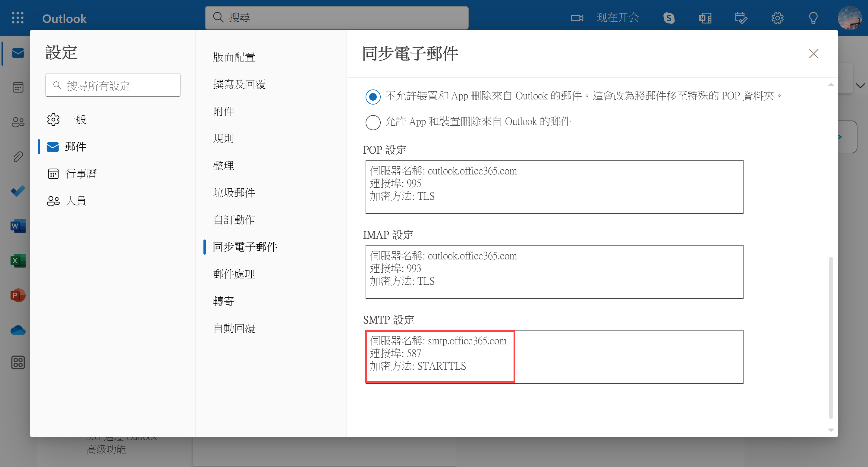Select 'Allow apps and devices to delete' option
This screenshot has width=868, height=467.
tap(373, 122)
